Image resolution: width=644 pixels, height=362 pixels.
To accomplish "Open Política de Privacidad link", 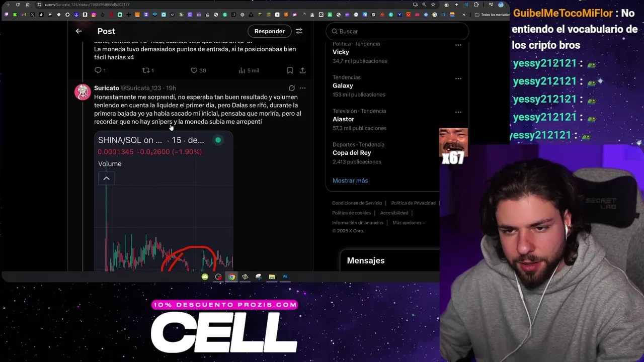I will click(x=413, y=203).
